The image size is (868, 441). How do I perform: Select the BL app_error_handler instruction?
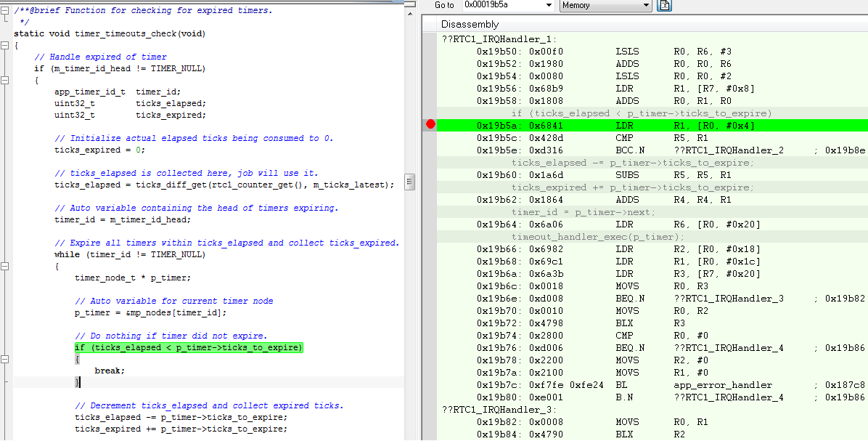652,385
